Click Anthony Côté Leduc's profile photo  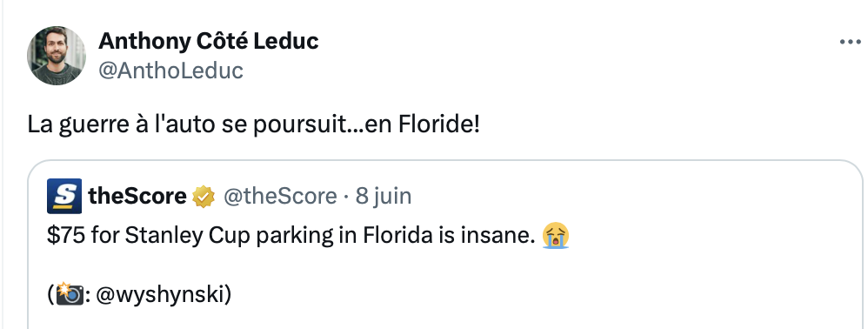(x=57, y=56)
